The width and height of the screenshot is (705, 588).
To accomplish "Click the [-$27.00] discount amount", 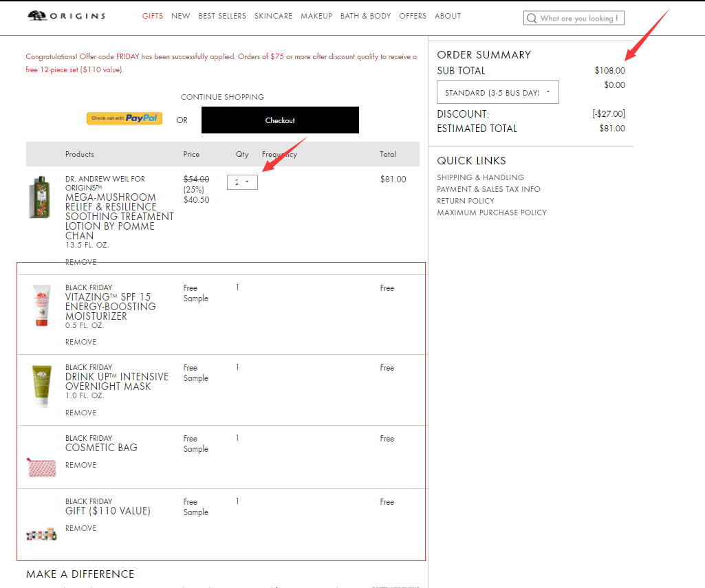I will click(x=608, y=113).
